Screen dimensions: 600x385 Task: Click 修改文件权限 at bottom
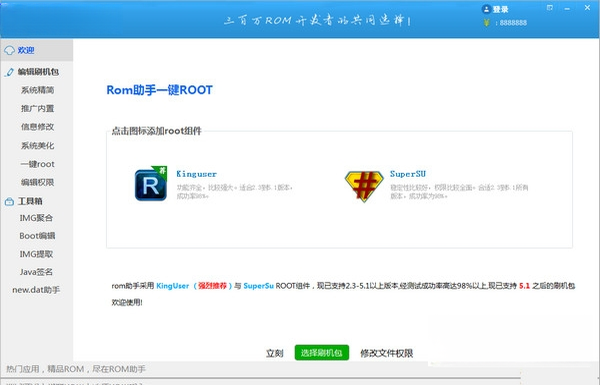pos(386,353)
